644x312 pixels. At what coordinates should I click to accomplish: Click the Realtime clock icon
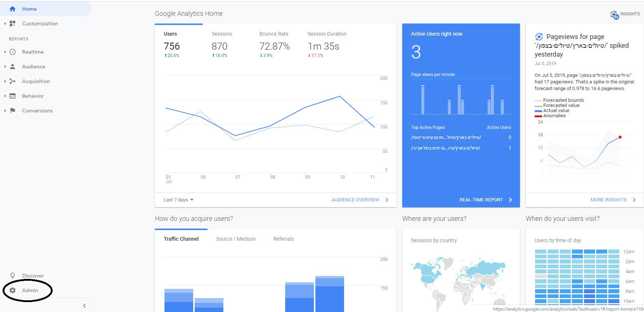[13, 52]
